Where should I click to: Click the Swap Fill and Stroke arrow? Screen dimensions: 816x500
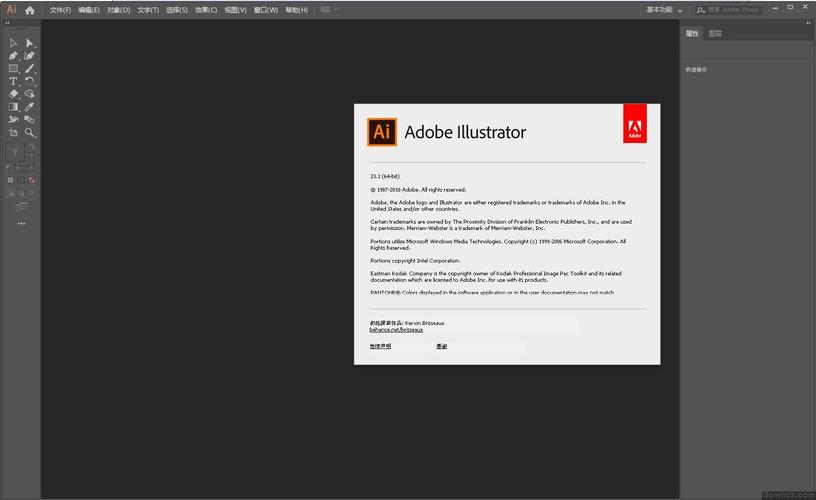pos(32,147)
